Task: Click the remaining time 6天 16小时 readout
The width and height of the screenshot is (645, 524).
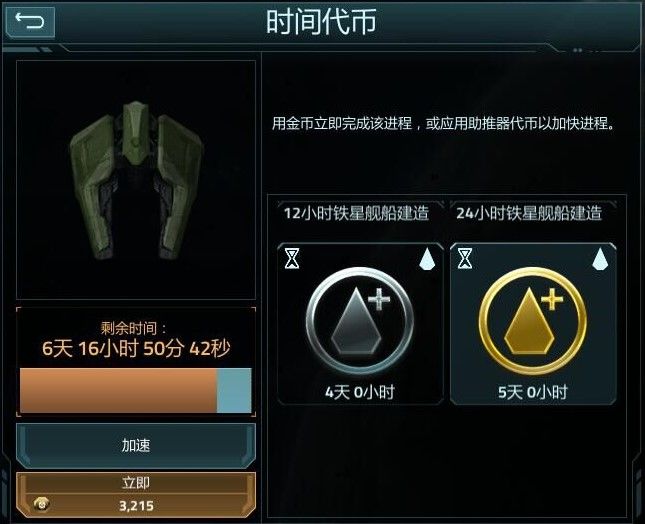Action: click(136, 349)
